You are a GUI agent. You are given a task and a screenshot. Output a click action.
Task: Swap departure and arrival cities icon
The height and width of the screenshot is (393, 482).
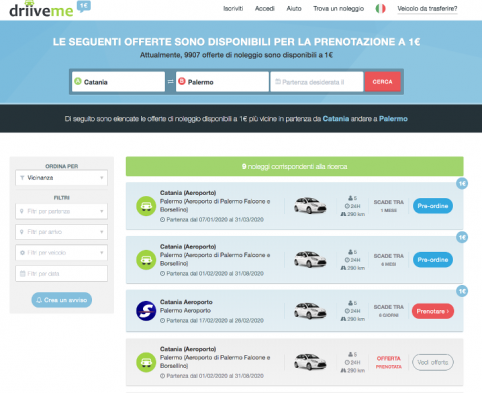pyautogui.click(x=170, y=82)
